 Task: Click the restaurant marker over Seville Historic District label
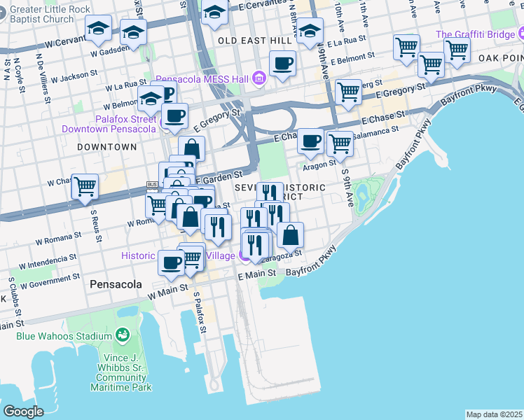coord(270,192)
